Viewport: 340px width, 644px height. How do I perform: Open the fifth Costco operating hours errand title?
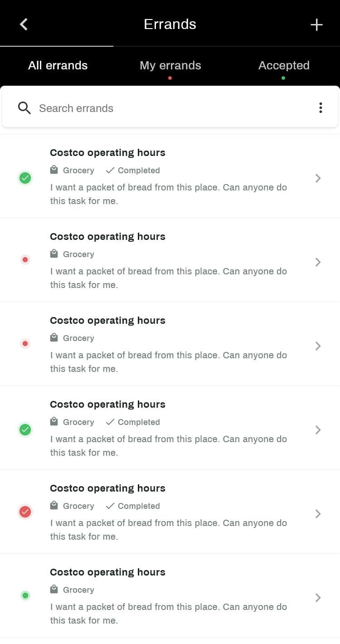pyautogui.click(x=107, y=488)
